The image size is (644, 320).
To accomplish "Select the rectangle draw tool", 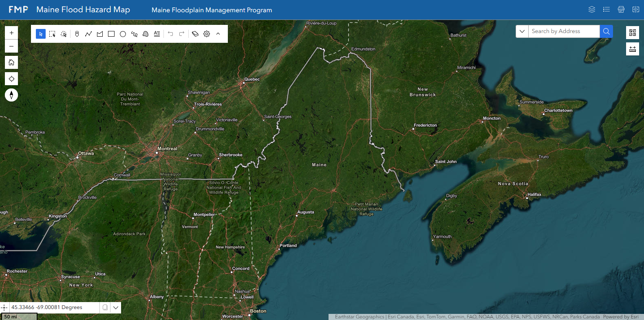I will 111,34.
